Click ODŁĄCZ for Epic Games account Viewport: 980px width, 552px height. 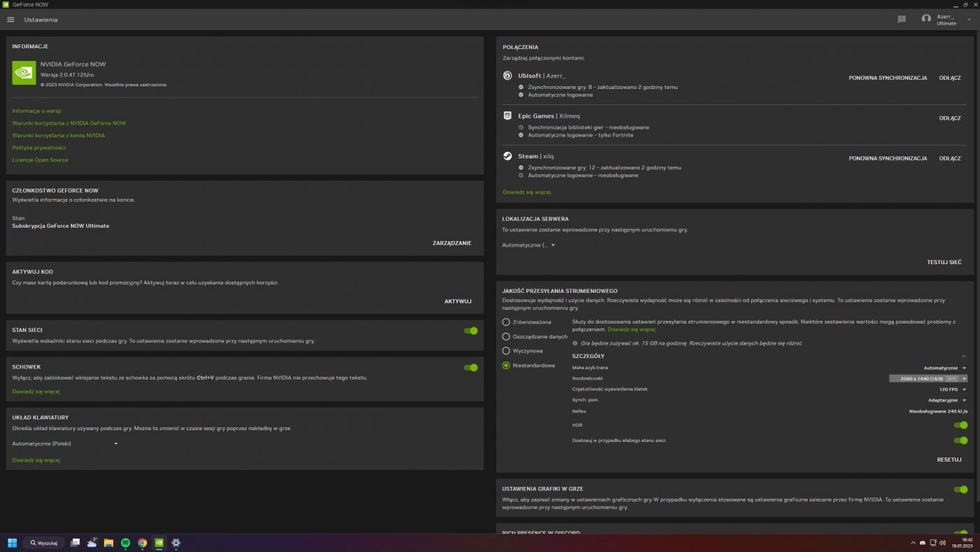pyautogui.click(x=950, y=118)
